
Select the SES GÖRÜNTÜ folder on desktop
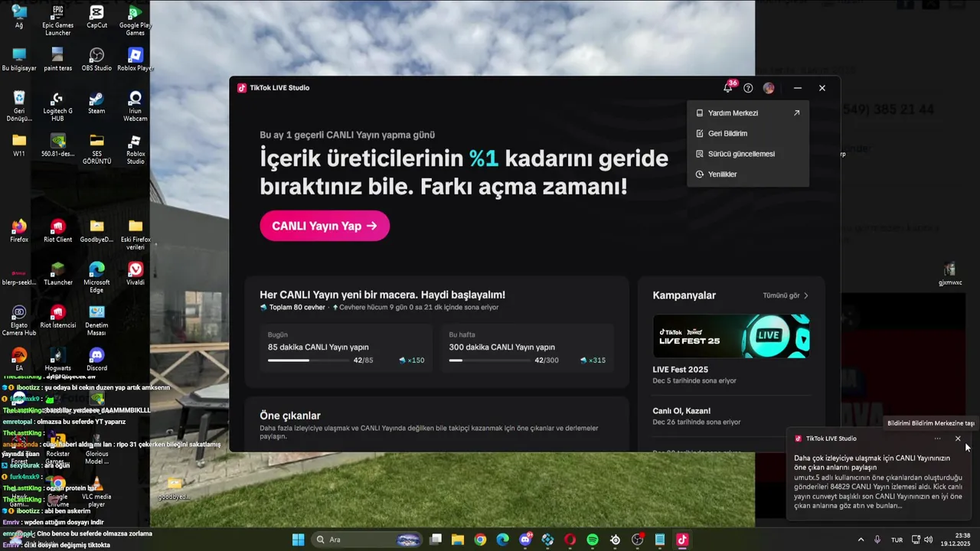(96, 149)
